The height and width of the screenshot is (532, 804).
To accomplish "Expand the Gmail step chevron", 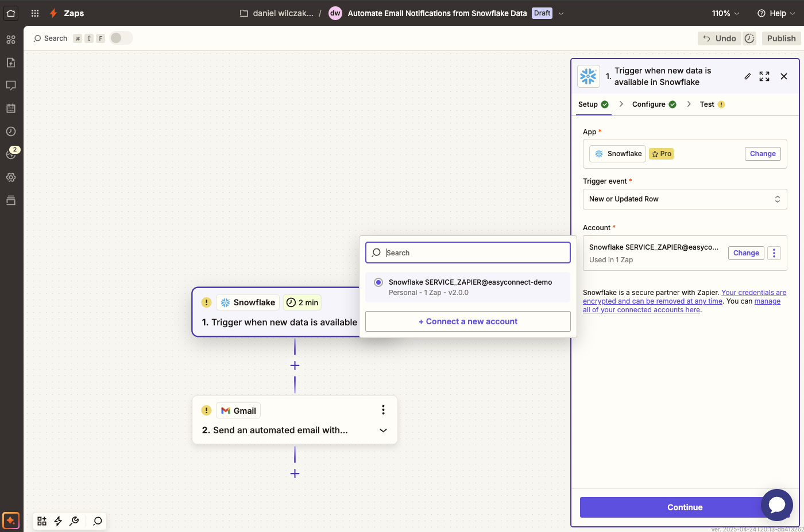I will [383, 430].
